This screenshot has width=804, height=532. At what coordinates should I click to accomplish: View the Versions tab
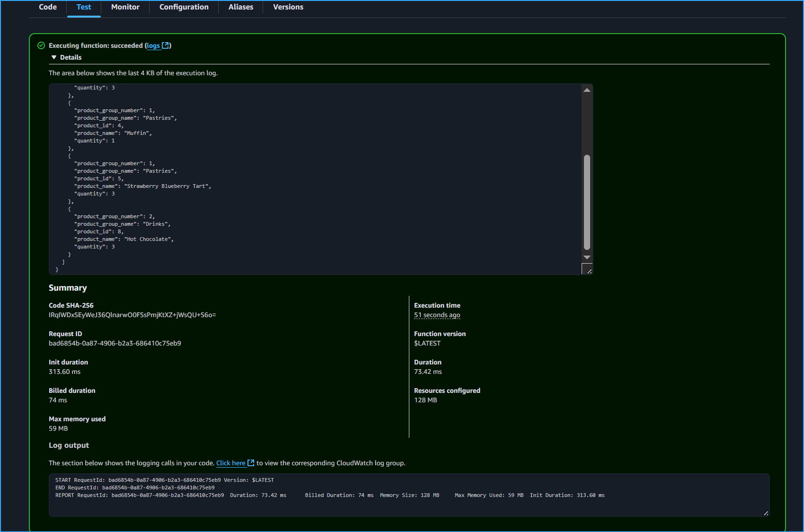288,7
